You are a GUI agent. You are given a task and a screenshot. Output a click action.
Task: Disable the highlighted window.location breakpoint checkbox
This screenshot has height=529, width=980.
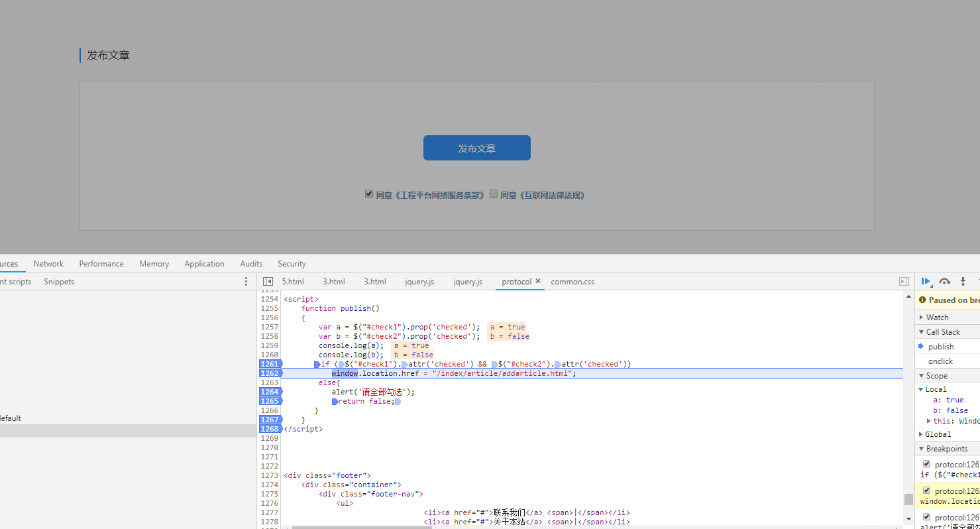point(926,491)
